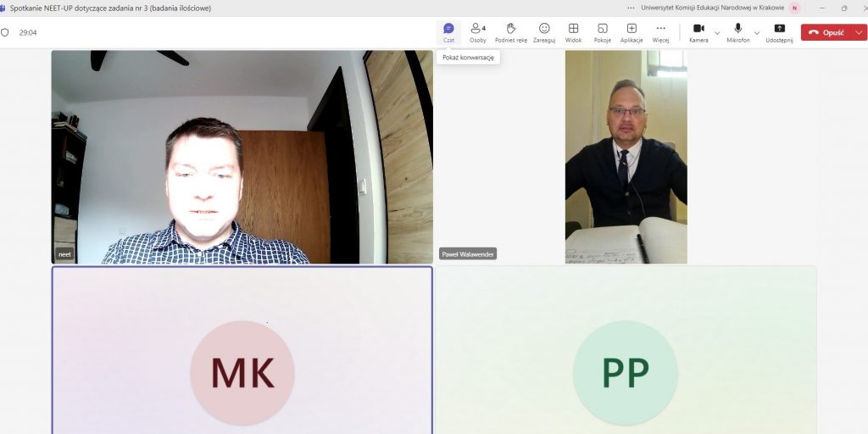Expand the Mikrofon options arrow

757,33
